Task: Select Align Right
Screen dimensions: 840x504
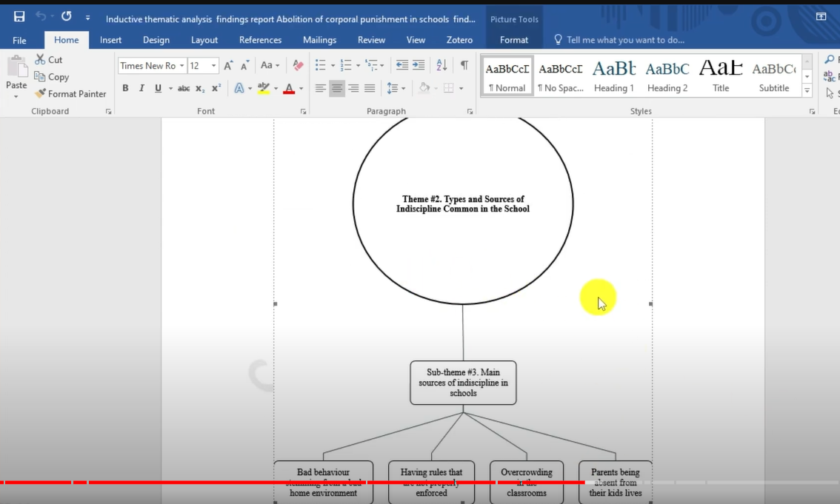Action: pos(353,88)
